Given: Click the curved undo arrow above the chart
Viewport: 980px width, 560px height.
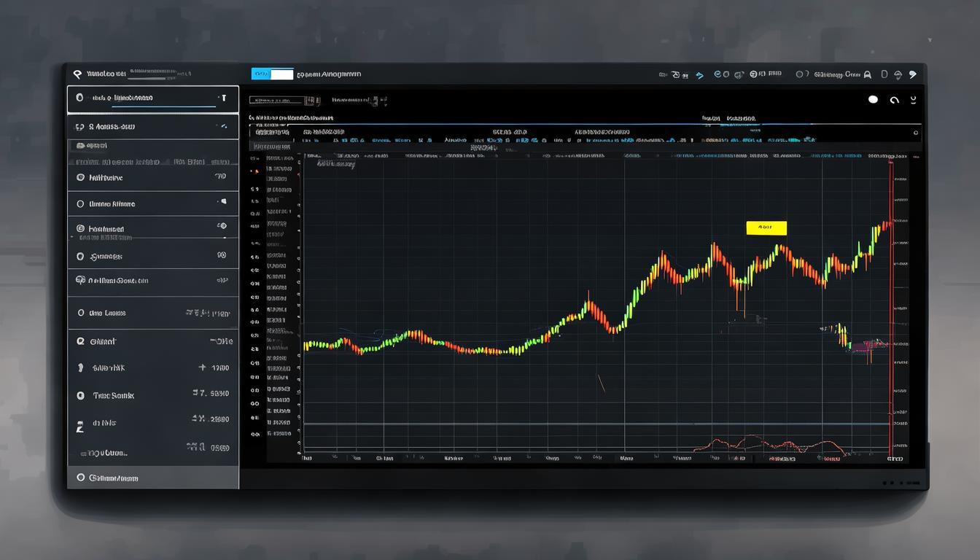Looking at the screenshot, I should [895, 100].
